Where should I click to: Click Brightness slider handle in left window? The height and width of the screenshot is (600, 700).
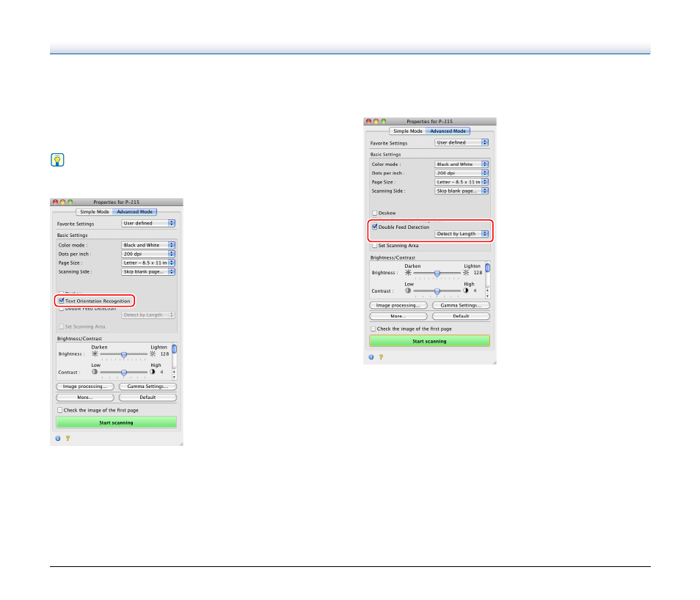tap(124, 354)
